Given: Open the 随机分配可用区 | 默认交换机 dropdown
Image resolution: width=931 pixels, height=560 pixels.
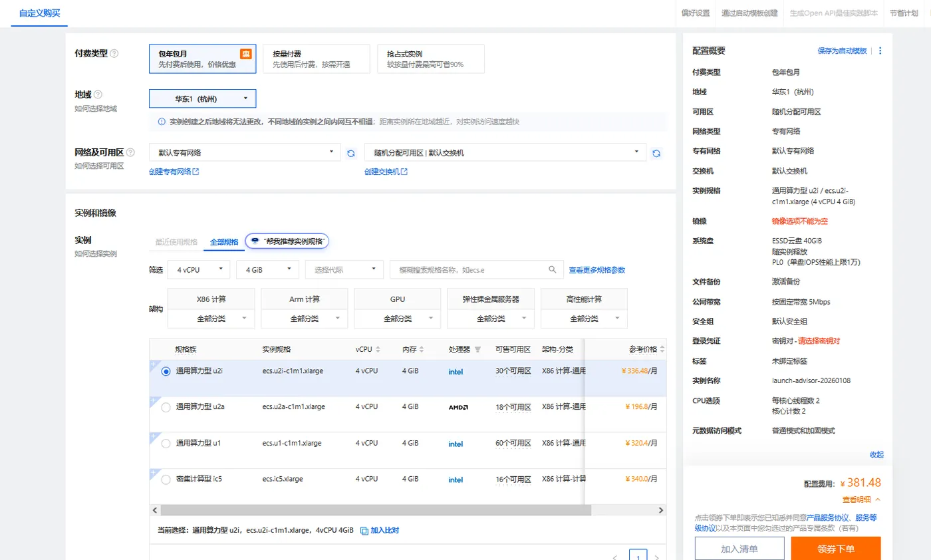Looking at the screenshot, I should pyautogui.click(x=505, y=152).
